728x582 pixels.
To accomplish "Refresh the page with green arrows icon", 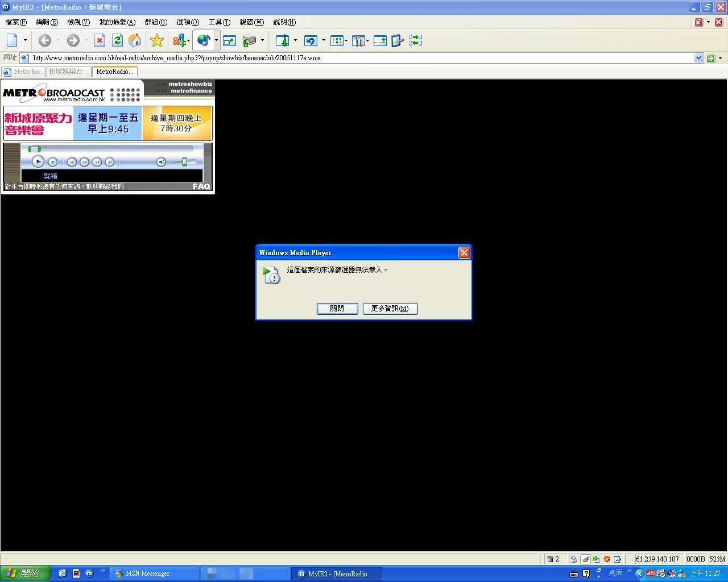I will point(117,40).
